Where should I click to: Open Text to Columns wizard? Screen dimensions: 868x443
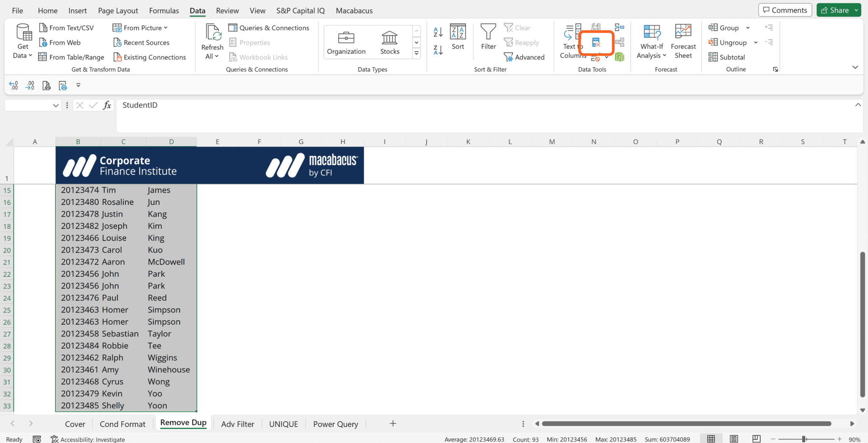[x=571, y=40]
